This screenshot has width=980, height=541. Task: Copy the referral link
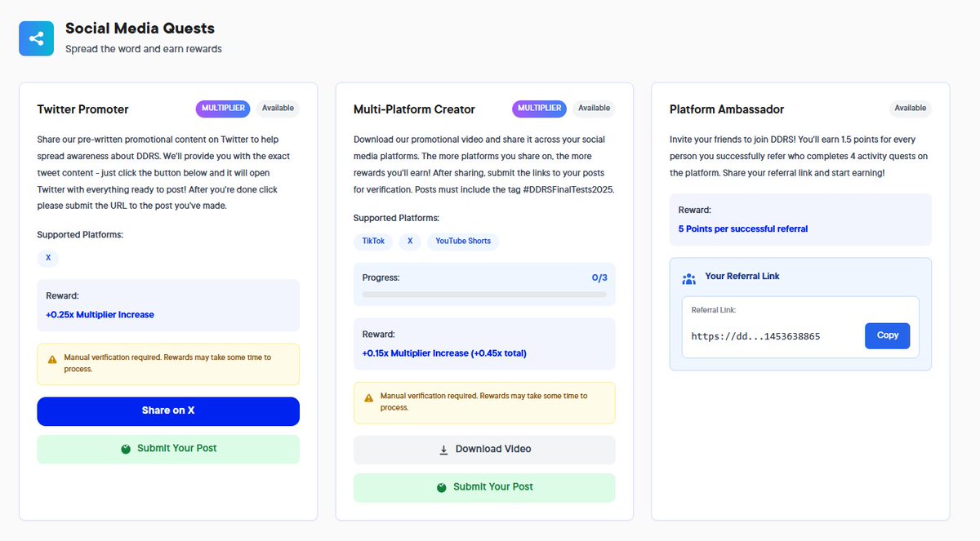pyautogui.click(x=887, y=335)
